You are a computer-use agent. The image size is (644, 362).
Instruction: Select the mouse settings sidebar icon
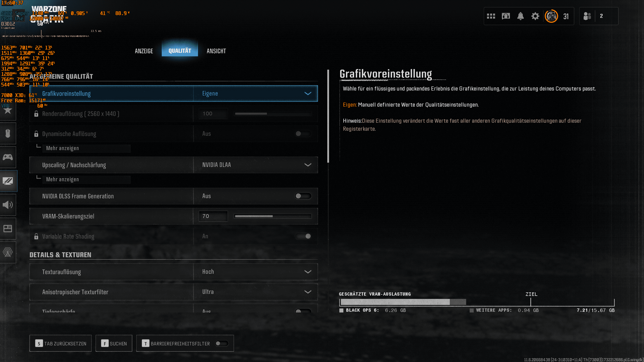pyautogui.click(x=8, y=133)
